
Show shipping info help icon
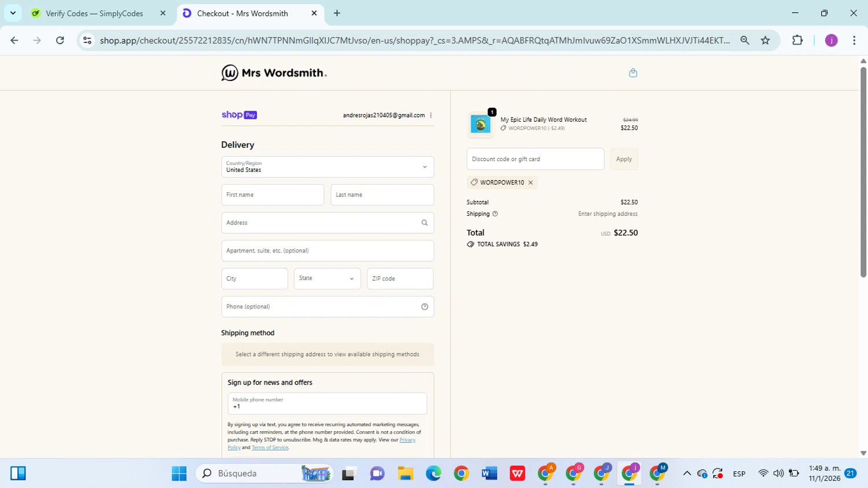(495, 214)
